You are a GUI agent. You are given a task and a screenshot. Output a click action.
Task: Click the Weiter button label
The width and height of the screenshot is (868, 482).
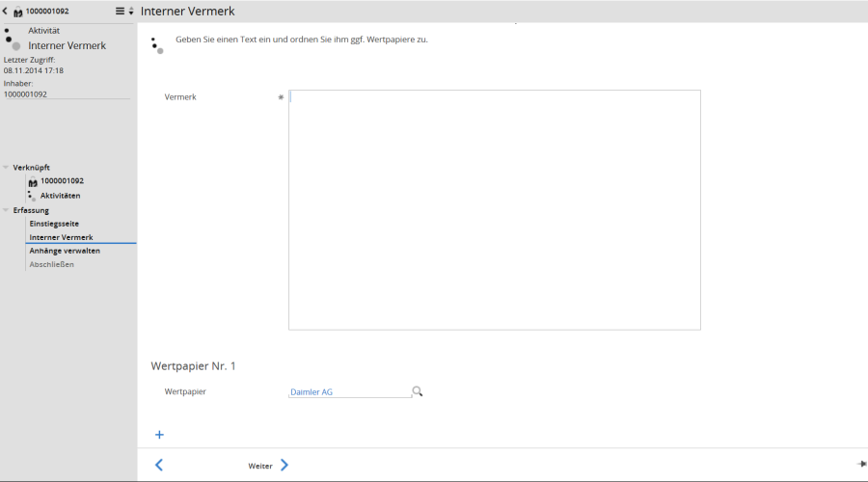click(x=259, y=466)
